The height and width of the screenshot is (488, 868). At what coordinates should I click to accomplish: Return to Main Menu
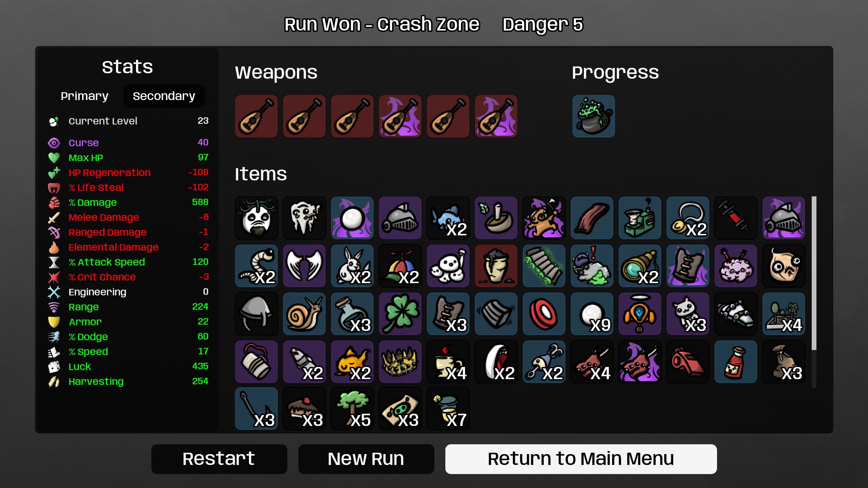[581, 459]
